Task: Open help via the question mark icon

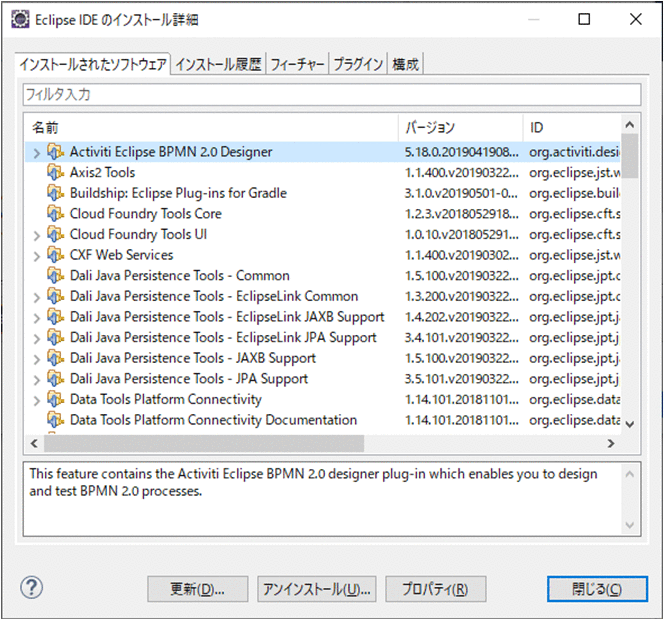Action: click(32, 588)
